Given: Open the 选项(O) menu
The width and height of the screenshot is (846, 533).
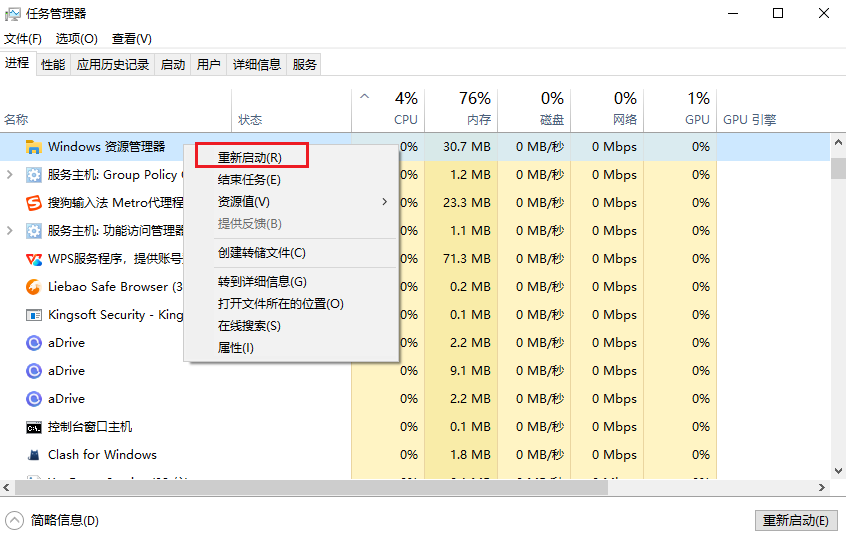Looking at the screenshot, I should pyautogui.click(x=77, y=39).
